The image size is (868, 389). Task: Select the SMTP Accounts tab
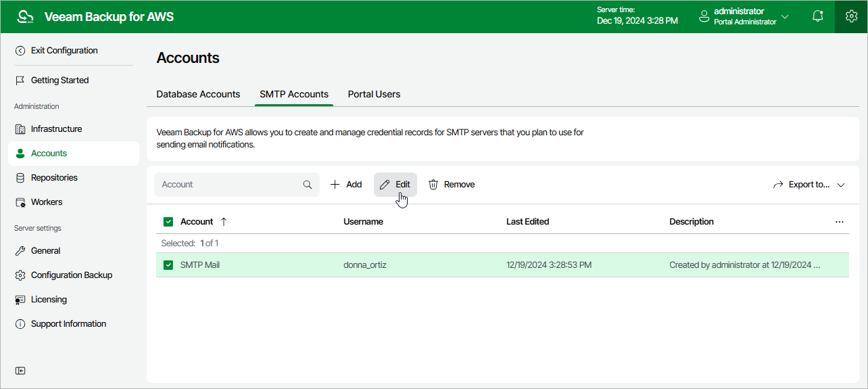click(x=294, y=94)
